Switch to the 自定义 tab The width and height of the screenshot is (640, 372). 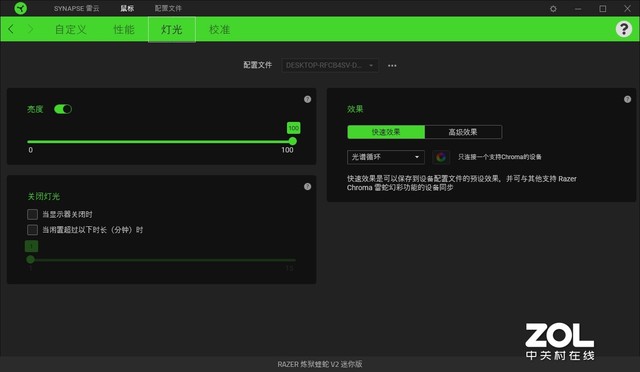(x=71, y=29)
